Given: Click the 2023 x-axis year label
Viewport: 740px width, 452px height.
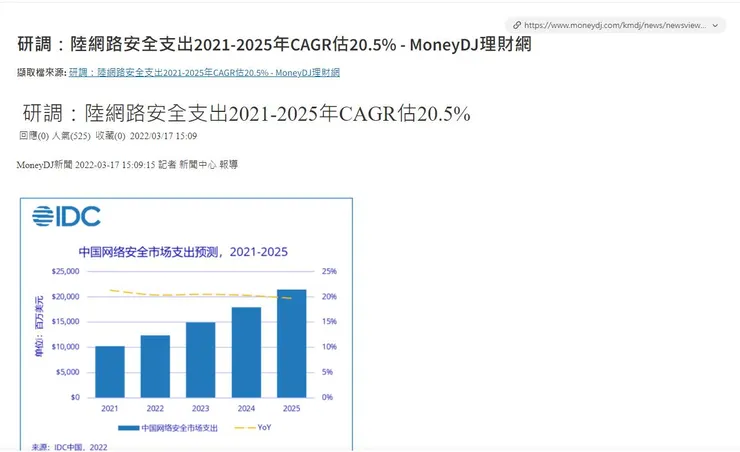Looking at the screenshot, I should (201, 409).
